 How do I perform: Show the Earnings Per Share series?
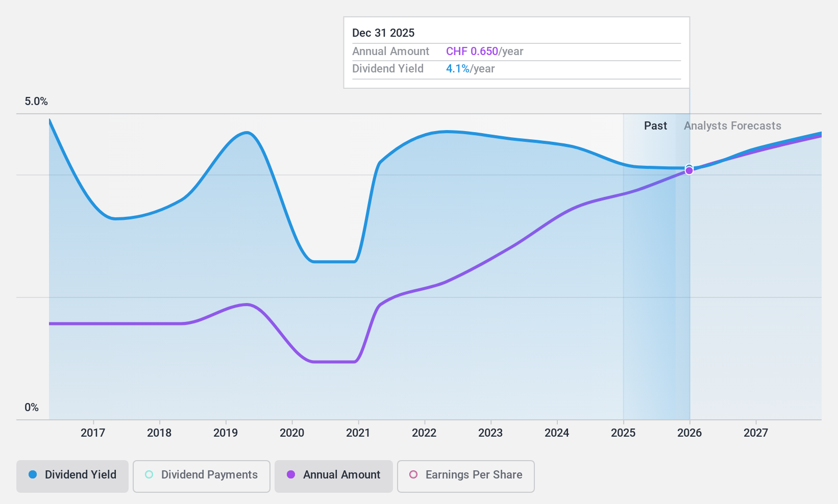point(465,476)
